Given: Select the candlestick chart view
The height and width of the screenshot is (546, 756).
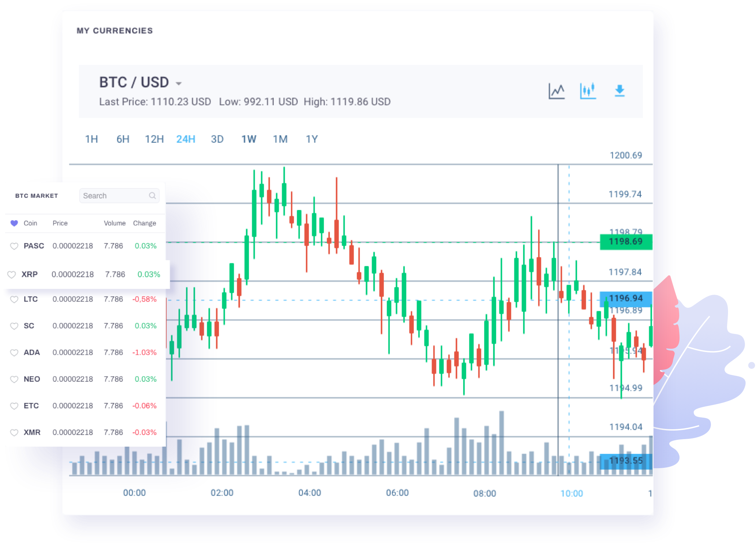Looking at the screenshot, I should pos(588,90).
